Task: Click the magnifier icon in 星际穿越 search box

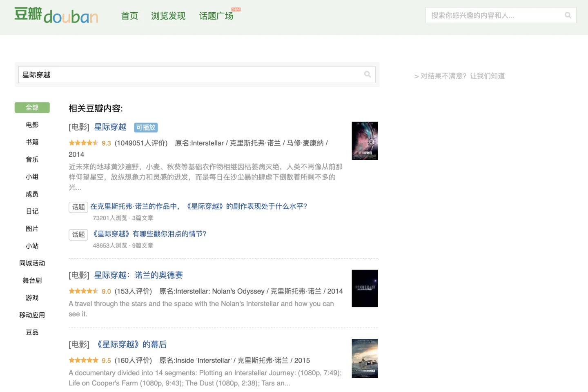Action: [367, 74]
